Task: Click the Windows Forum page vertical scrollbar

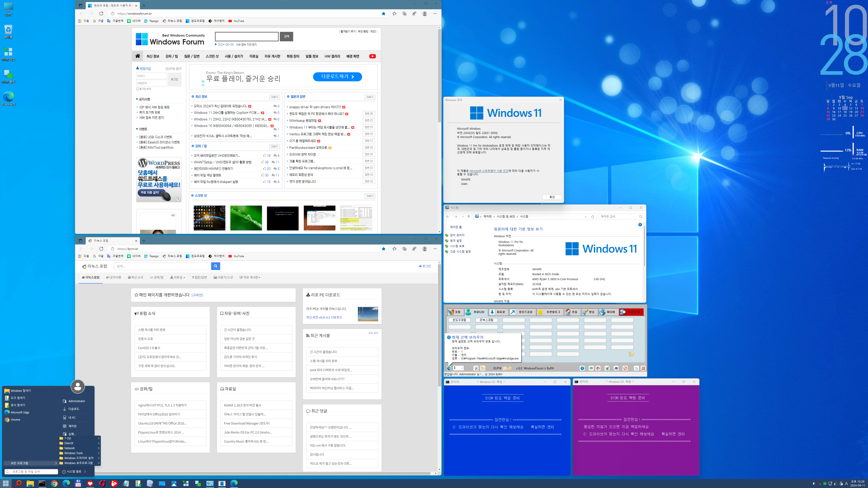Action: pyautogui.click(x=439, y=76)
